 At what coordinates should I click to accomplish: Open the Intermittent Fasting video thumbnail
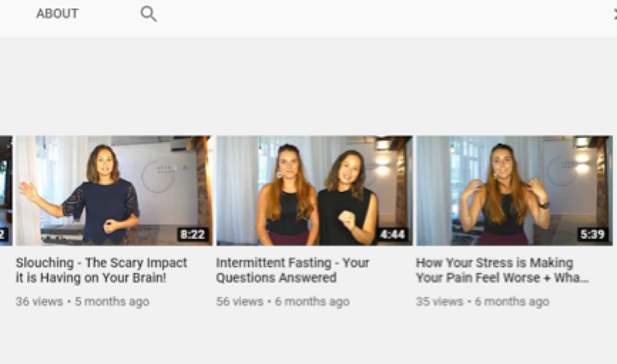click(x=314, y=191)
